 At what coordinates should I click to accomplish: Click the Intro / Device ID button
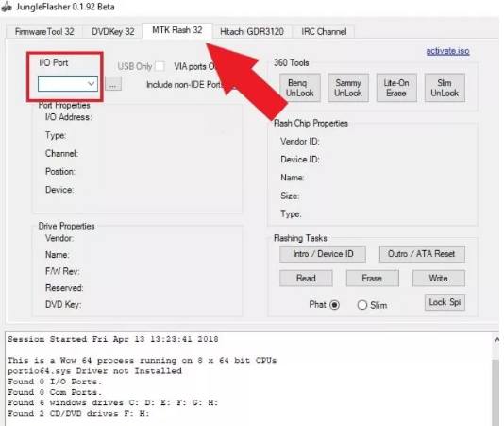tap(323, 254)
